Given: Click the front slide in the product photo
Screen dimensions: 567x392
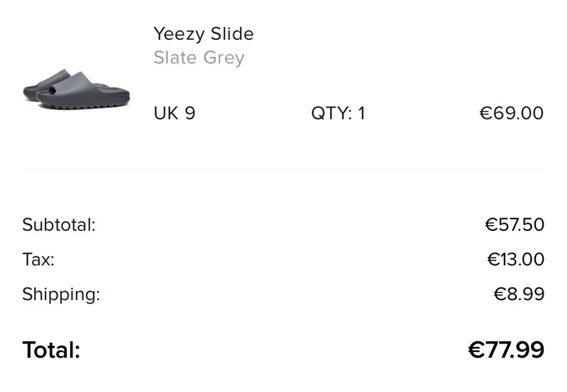Looking at the screenshot, I should click(x=83, y=92).
